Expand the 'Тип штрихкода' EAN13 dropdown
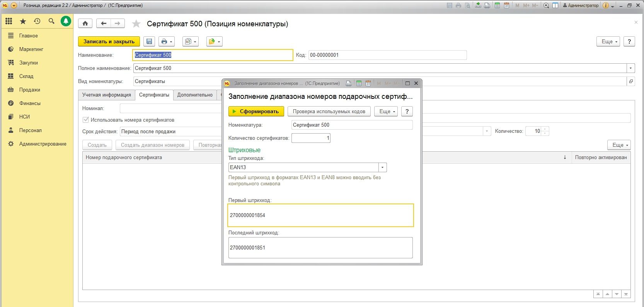Viewport: 644px width, 307px height. [382, 167]
